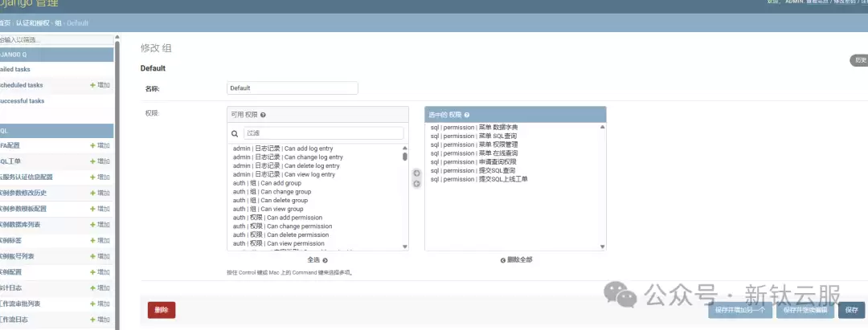Click the 保存 button
Image resolution: width=868 pixels, height=330 pixels.
pyautogui.click(x=851, y=310)
